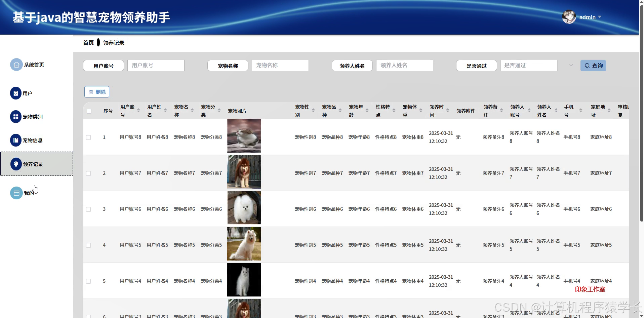This screenshot has height=318, width=644.
Task: Go to 首页 breadcrumb link
Action: coord(88,43)
